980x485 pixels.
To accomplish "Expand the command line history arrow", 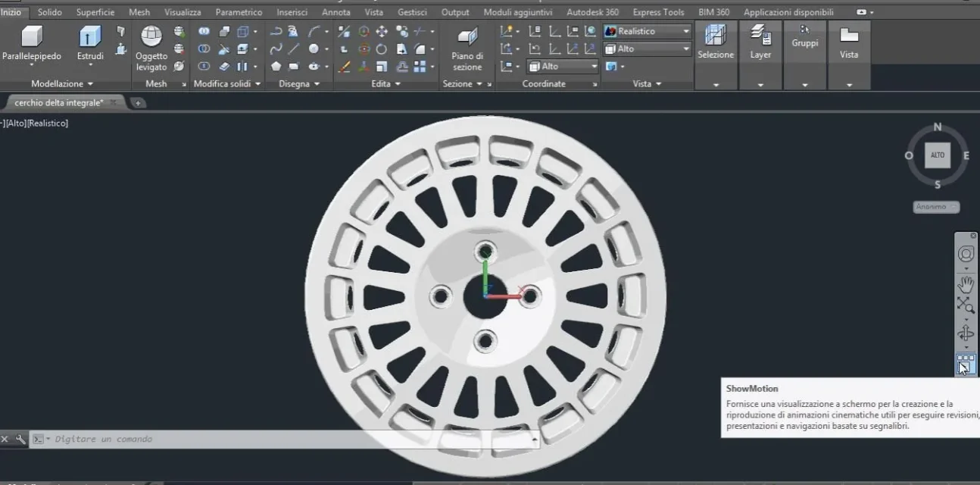I will pos(535,439).
